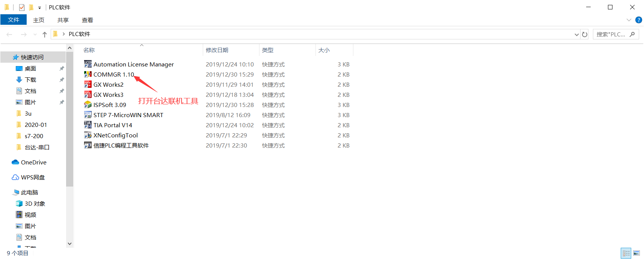Click the date 2019/11/29 14:01
The width and height of the screenshot is (644, 259).
click(x=230, y=84)
